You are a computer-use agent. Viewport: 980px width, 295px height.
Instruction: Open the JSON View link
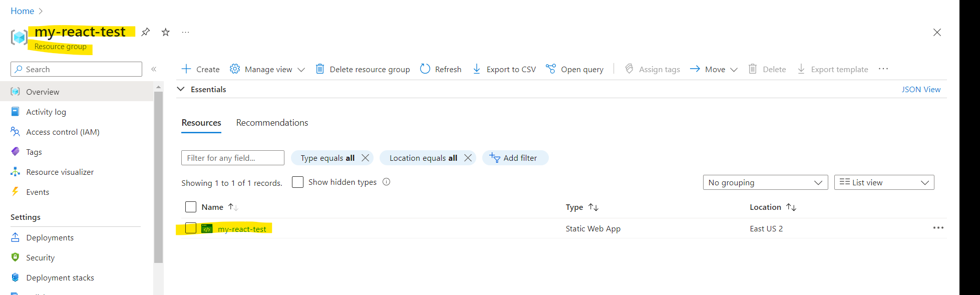pyautogui.click(x=921, y=89)
